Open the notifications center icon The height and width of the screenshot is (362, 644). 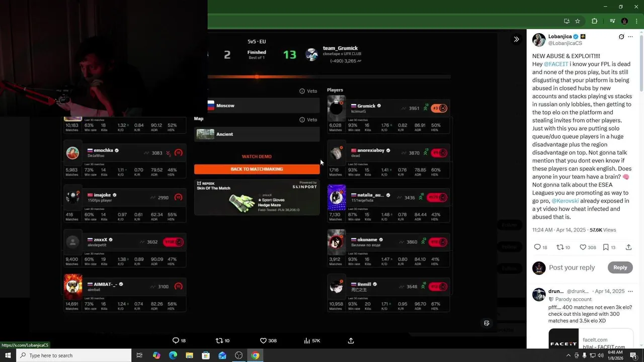click(x=633, y=355)
